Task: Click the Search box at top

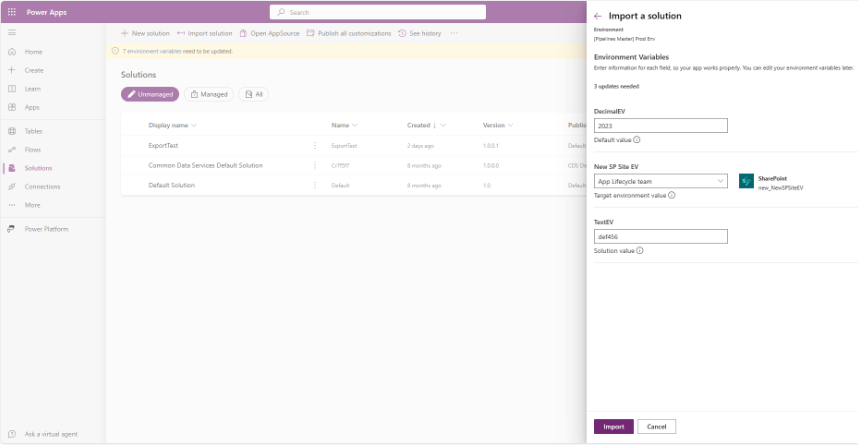Action: pyautogui.click(x=377, y=12)
